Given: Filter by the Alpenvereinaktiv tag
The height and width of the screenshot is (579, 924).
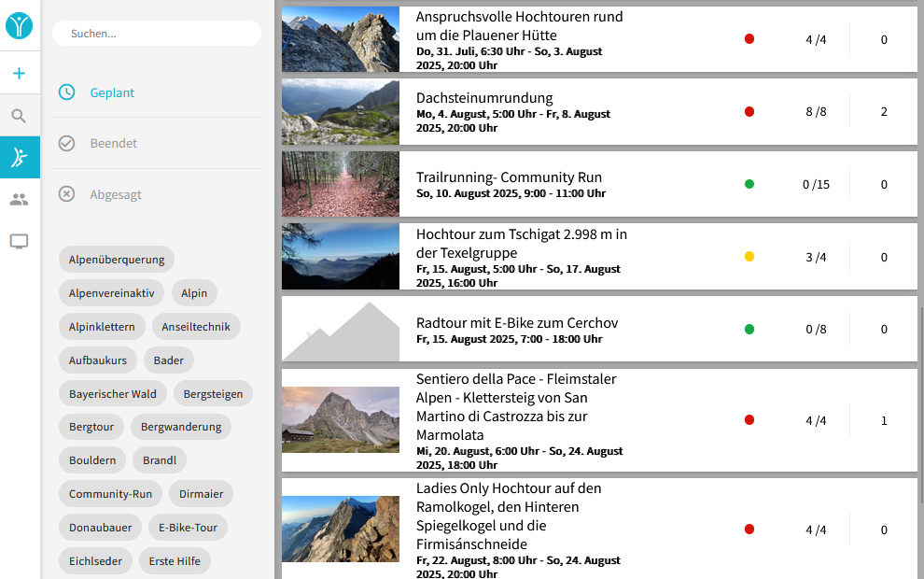Looking at the screenshot, I should tap(111, 293).
